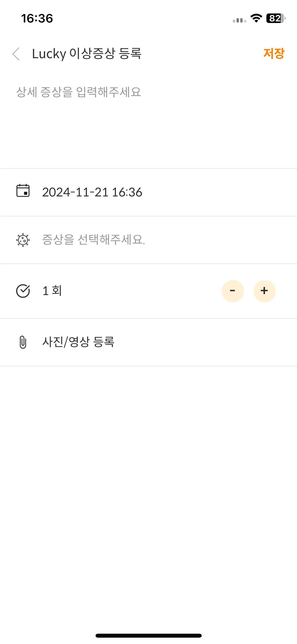Tap the virus symptom icon
This screenshot has width=297, height=644.
pyautogui.click(x=23, y=240)
